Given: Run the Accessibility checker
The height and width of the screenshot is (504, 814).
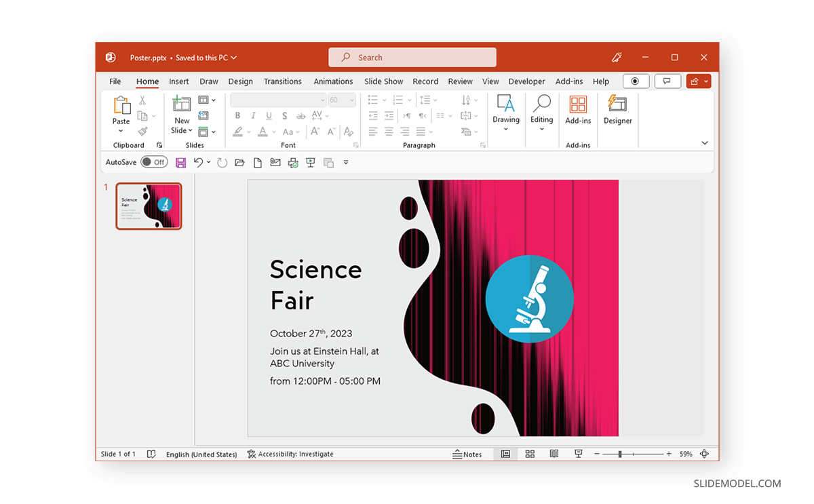Looking at the screenshot, I should coord(290,454).
